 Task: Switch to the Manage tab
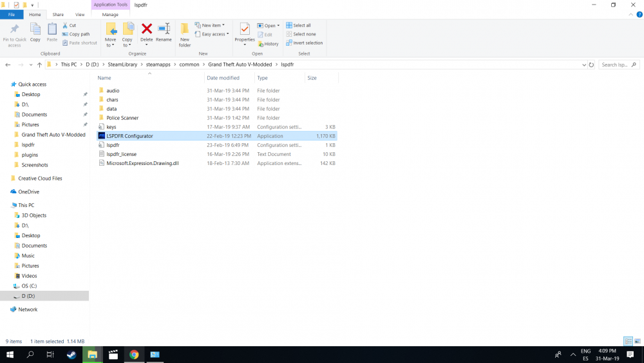tap(110, 14)
